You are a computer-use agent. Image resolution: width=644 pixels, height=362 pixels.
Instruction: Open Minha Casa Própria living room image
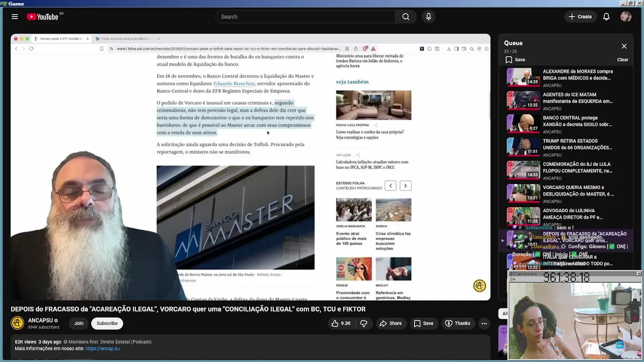[373, 105]
